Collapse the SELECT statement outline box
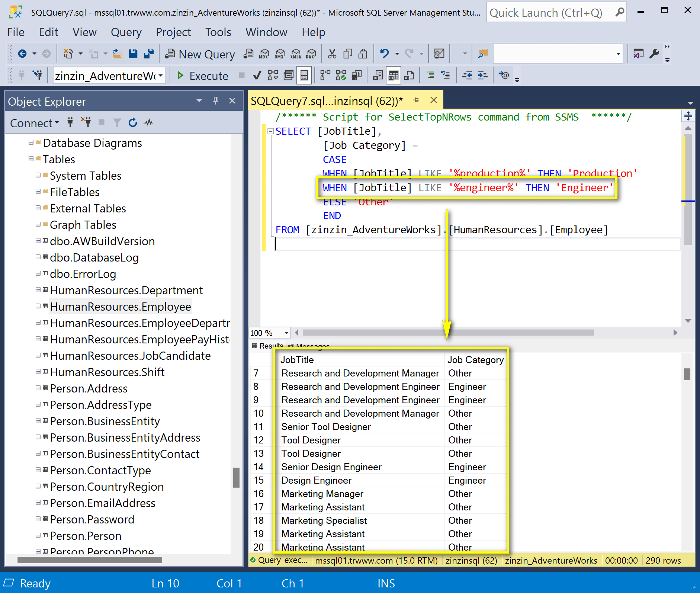 [x=271, y=131]
